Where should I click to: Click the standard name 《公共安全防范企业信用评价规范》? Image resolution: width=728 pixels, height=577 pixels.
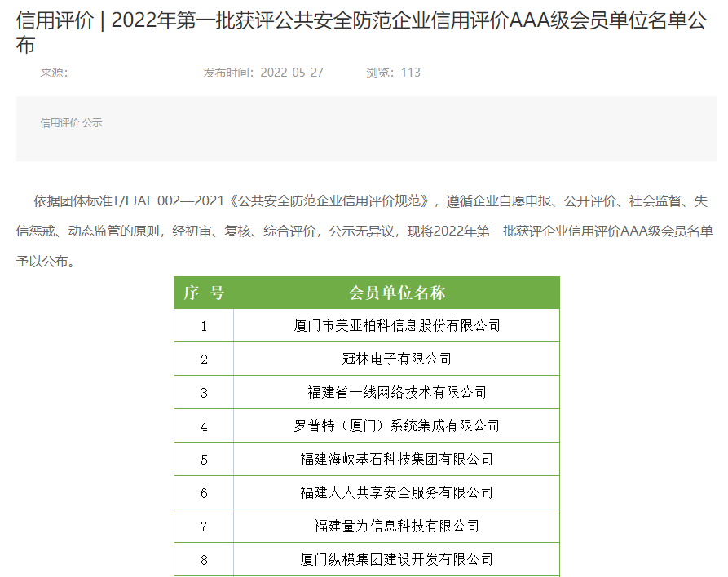(x=330, y=201)
